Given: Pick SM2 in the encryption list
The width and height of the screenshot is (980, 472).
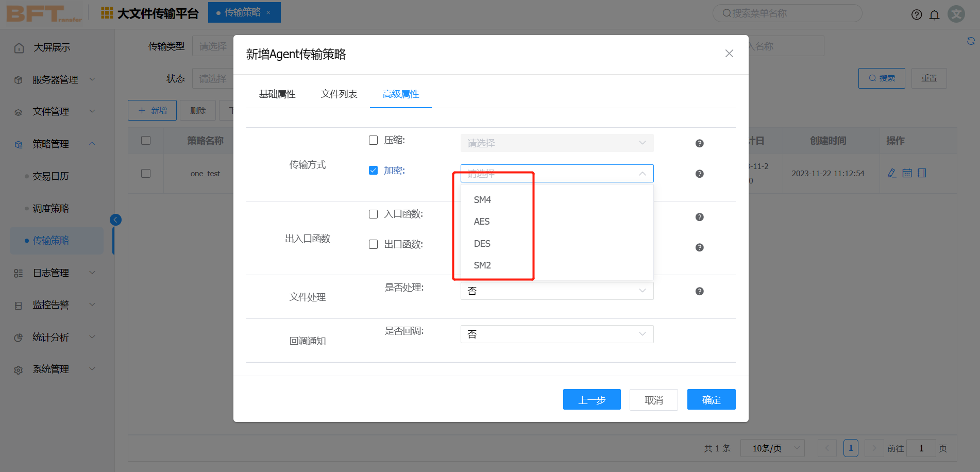Looking at the screenshot, I should pyautogui.click(x=482, y=265).
